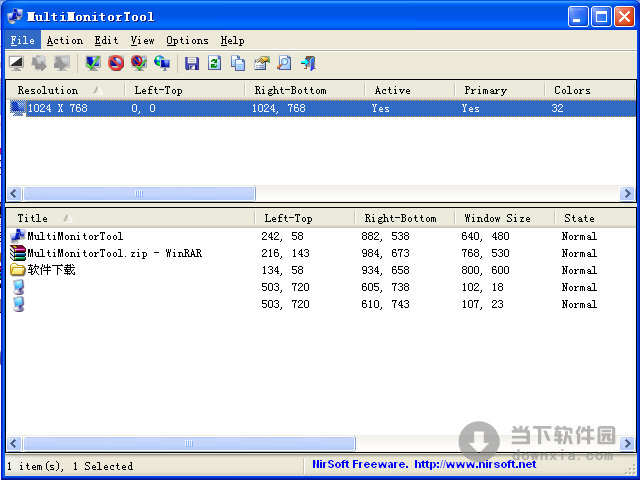Screen dimensions: 640x480
Task: Open the Options menu
Action: [187, 40]
